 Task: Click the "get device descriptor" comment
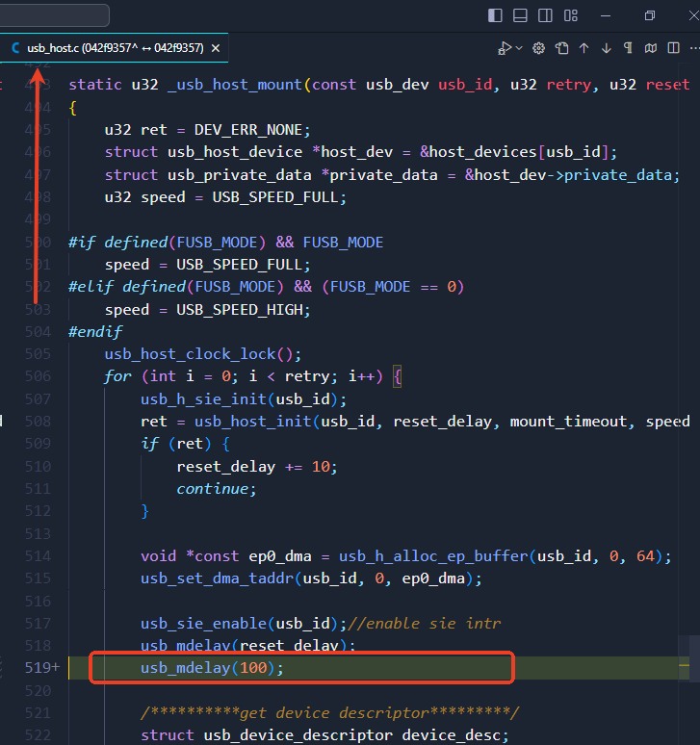tap(330, 712)
